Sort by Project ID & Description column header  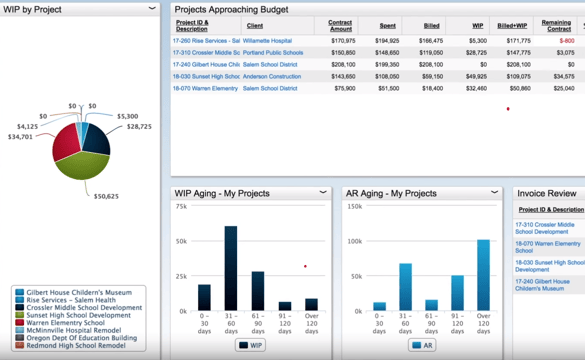pos(192,25)
